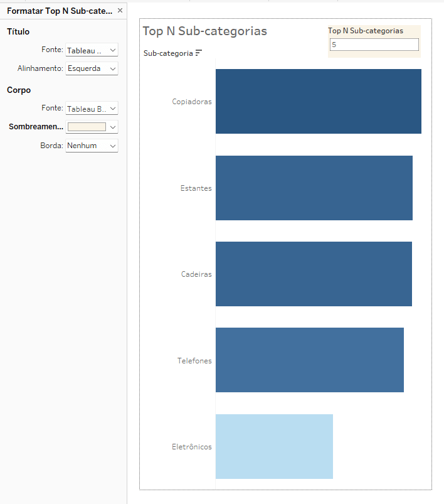Click the Copiadoras axis label
The image size is (444, 504).
[x=192, y=102]
